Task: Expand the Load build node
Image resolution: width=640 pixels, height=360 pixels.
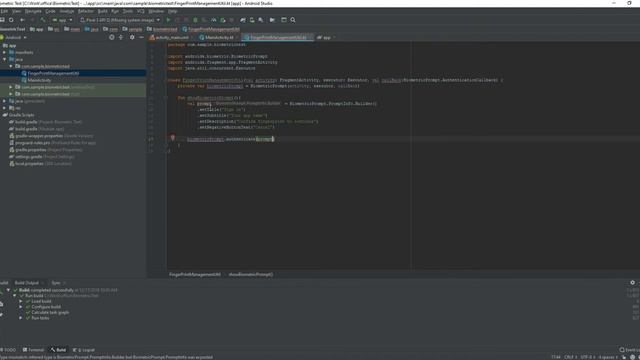Action: click(x=21, y=301)
